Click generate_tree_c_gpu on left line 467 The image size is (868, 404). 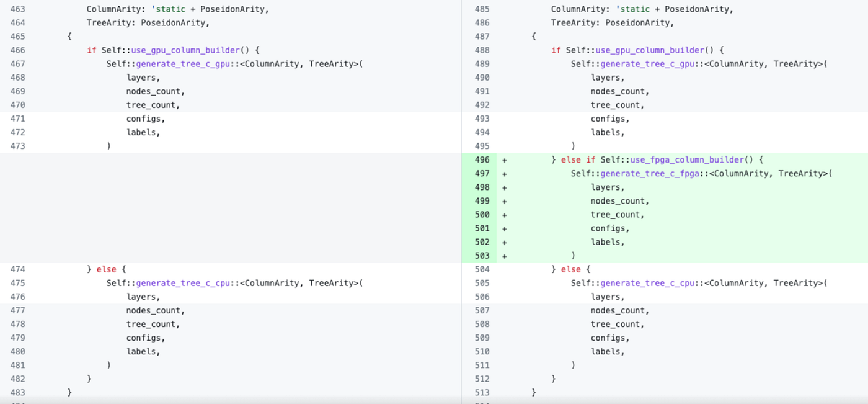pyautogui.click(x=183, y=64)
